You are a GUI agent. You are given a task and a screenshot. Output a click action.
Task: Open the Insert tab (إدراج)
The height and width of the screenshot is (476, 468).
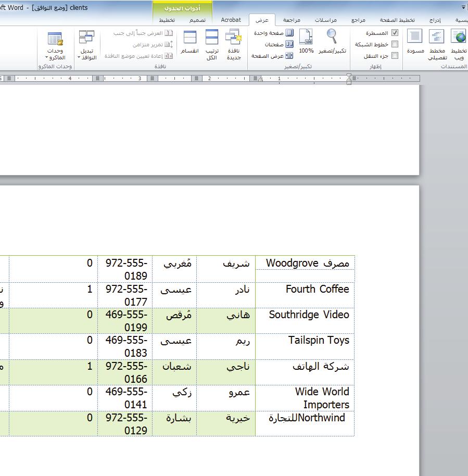tap(435, 20)
